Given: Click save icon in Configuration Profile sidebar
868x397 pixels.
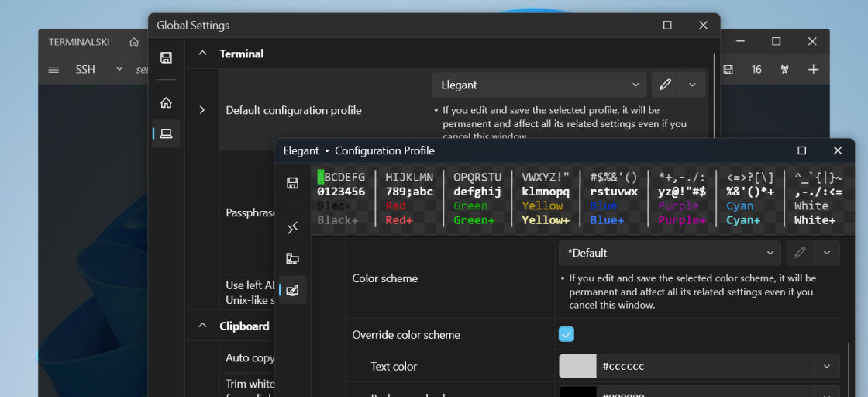Looking at the screenshot, I should pyautogui.click(x=293, y=183).
